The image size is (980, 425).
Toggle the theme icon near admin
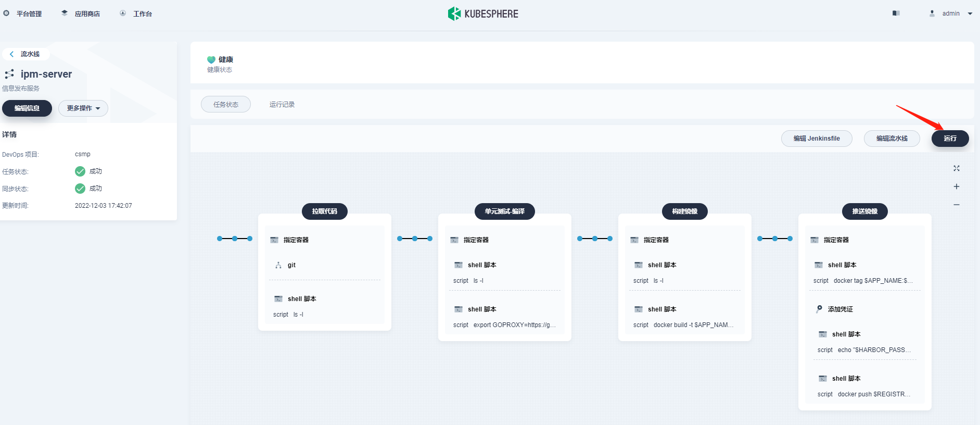click(x=896, y=13)
